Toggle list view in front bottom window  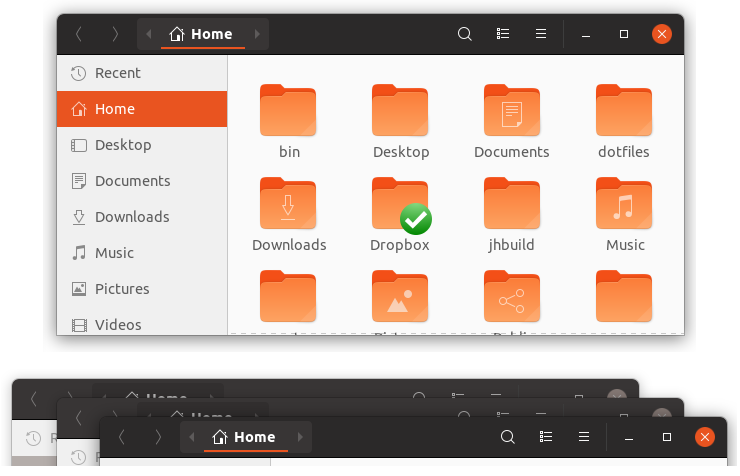[546, 437]
